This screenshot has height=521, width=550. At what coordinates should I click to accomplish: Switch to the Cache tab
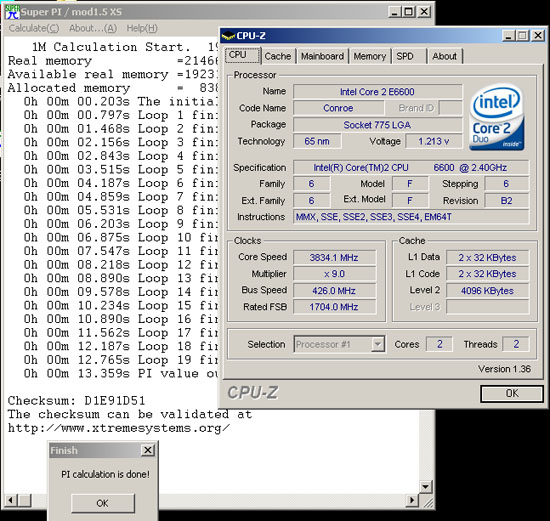pyautogui.click(x=278, y=56)
